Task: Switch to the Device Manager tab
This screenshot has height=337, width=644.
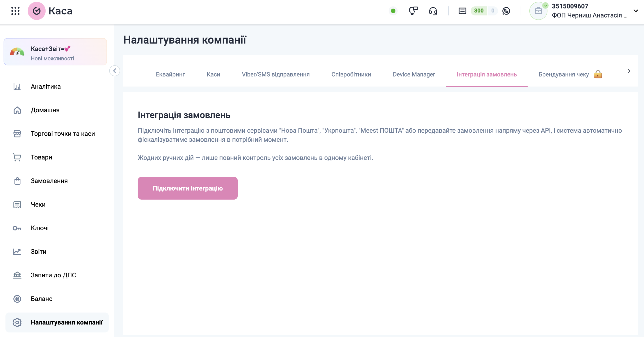Action: (x=414, y=74)
